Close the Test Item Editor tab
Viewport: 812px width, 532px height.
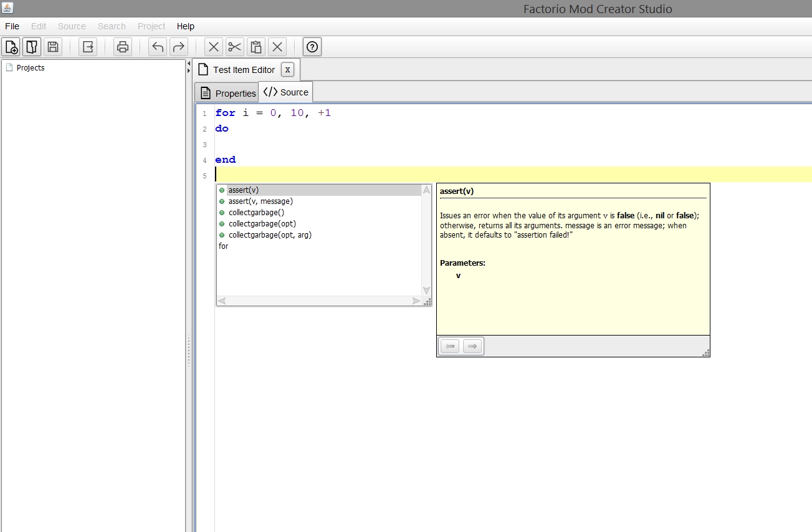click(x=287, y=70)
